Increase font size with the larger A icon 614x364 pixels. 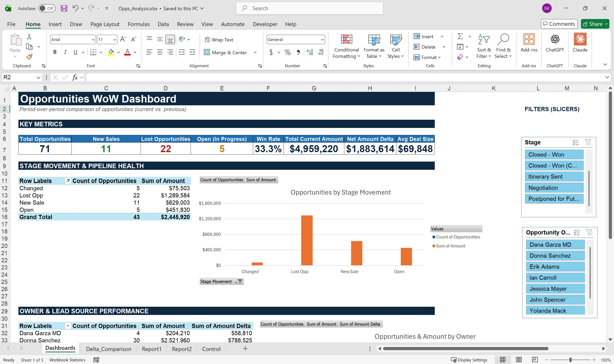[123, 39]
